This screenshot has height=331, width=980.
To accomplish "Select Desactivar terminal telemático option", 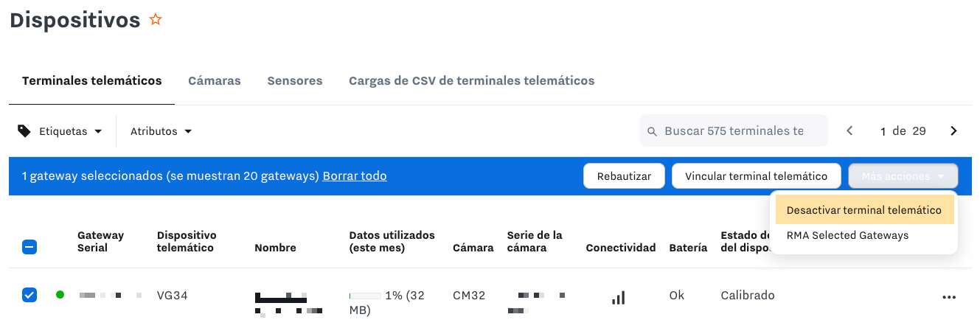I will point(864,210).
